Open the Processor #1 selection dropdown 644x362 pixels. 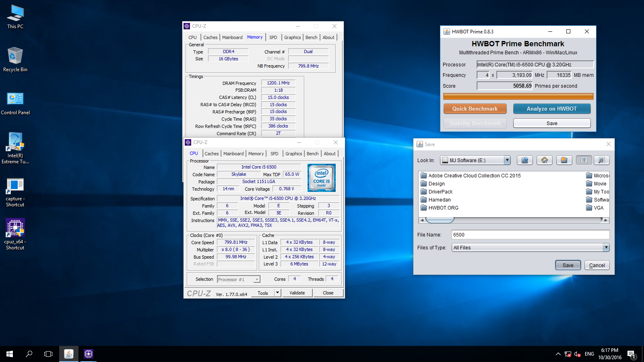(257, 279)
